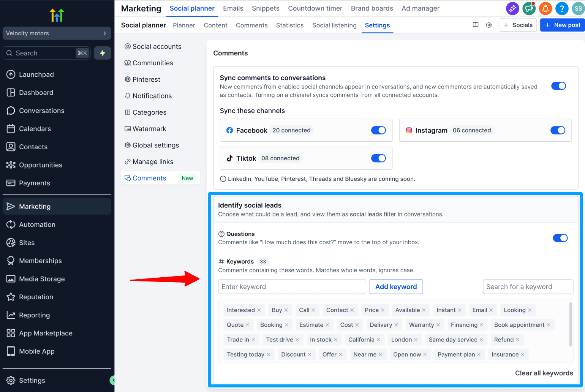585x392 pixels.
Task: Click the Enter keyword input field
Action: [x=292, y=287]
